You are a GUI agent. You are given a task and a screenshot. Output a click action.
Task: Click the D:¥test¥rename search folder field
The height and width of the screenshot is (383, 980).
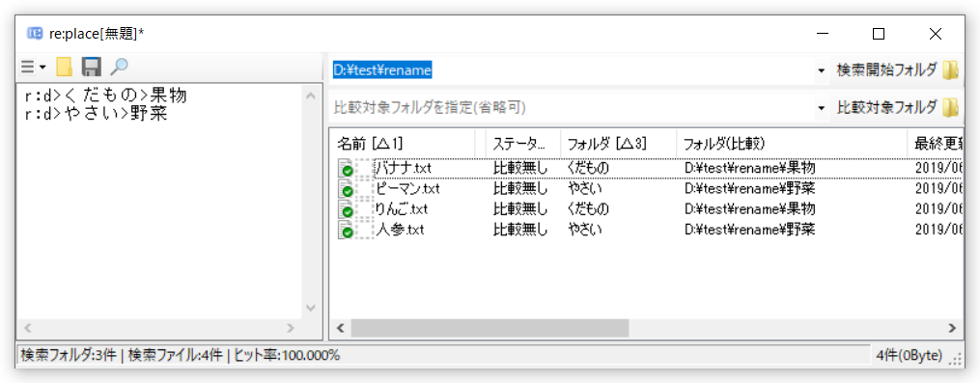point(572,70)
